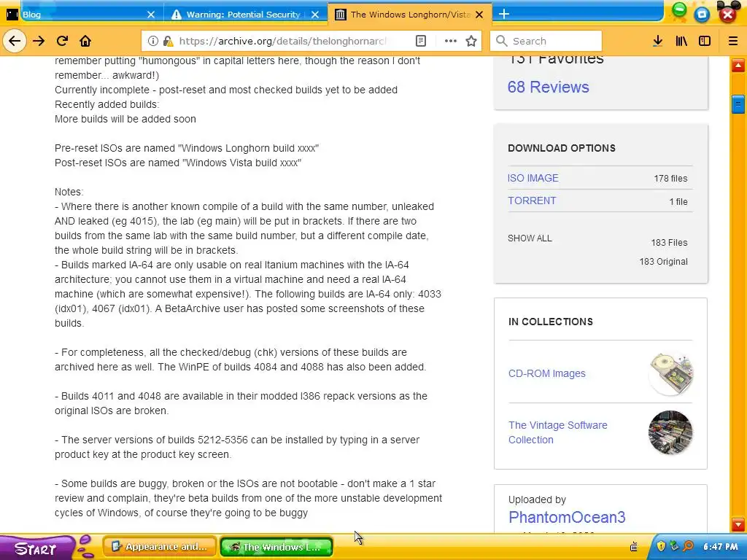
Task: Click the safely remove hardware tray icon
Action: coord(674,545)
